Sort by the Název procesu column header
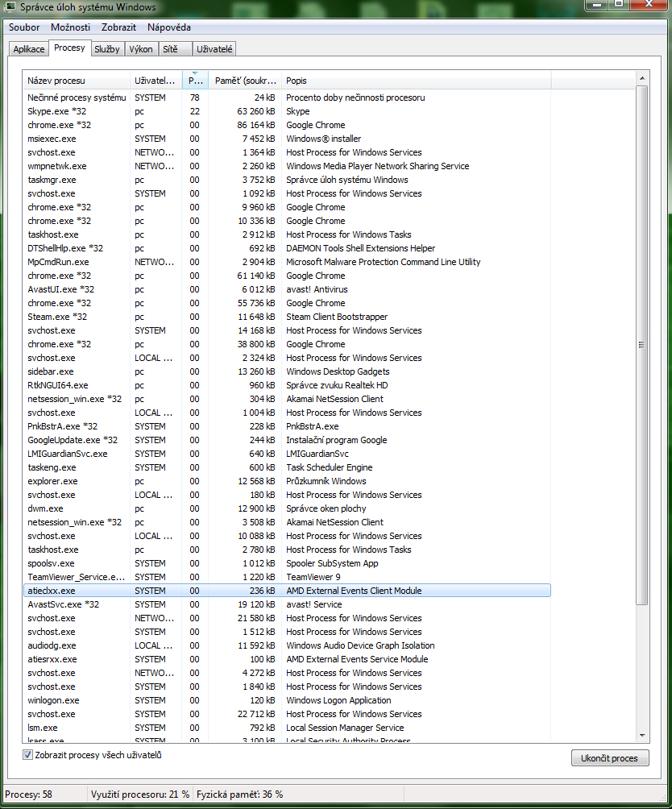672x809 pixels. (x=76, y=81)
